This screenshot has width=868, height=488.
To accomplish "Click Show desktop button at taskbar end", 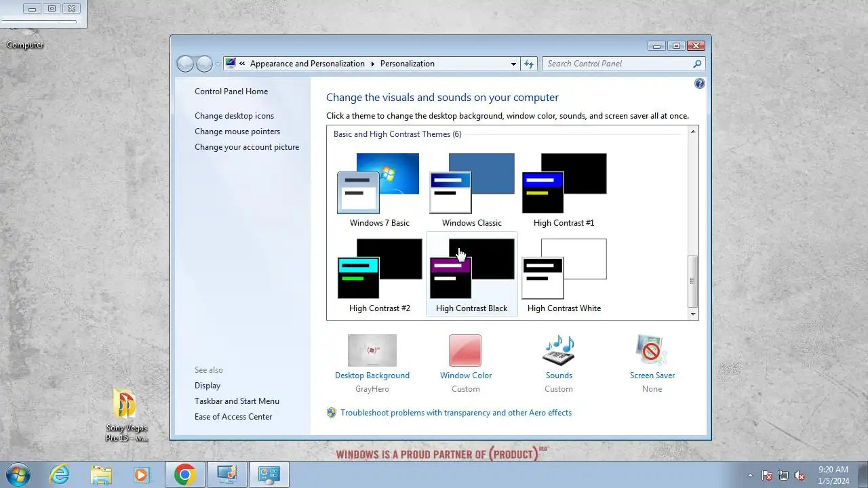I will point(863,474).
